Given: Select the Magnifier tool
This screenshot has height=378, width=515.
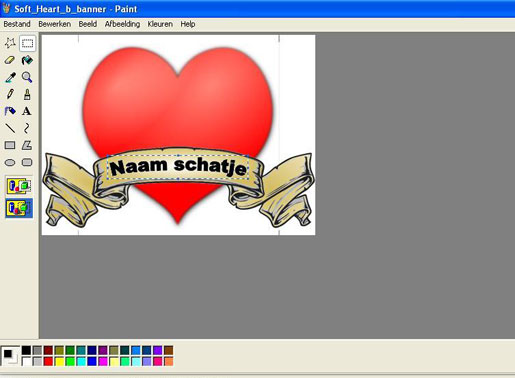Looking at the screenshot, I should (27, 77).
